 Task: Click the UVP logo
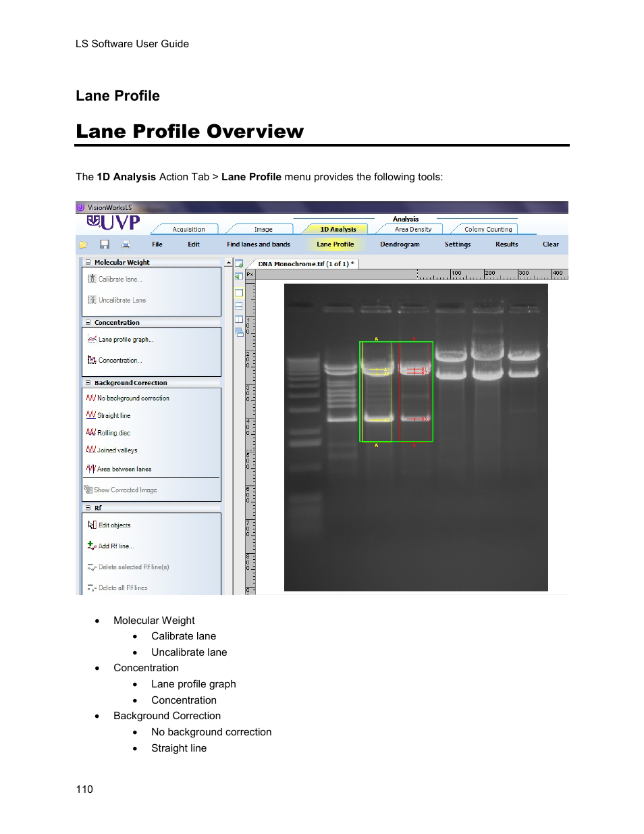(x=114, y=222)
